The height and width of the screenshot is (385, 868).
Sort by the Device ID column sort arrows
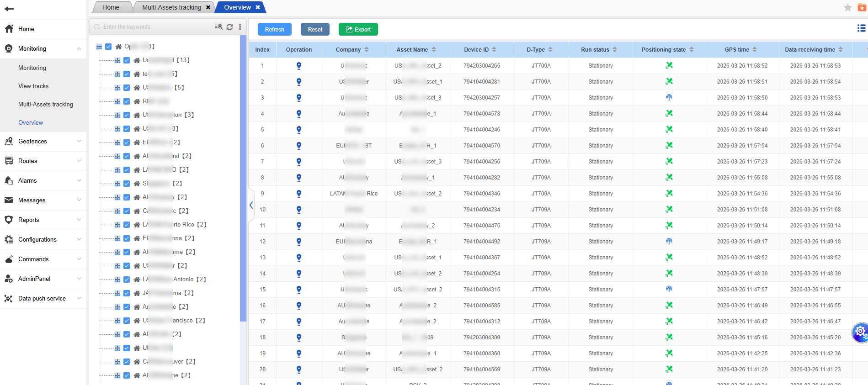pos(494,50)
